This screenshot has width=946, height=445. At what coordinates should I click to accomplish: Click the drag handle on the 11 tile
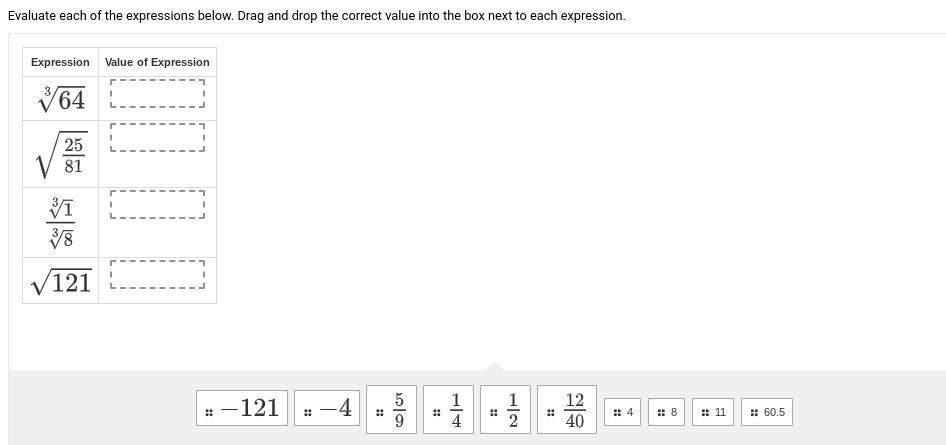(x=705, y=413)
